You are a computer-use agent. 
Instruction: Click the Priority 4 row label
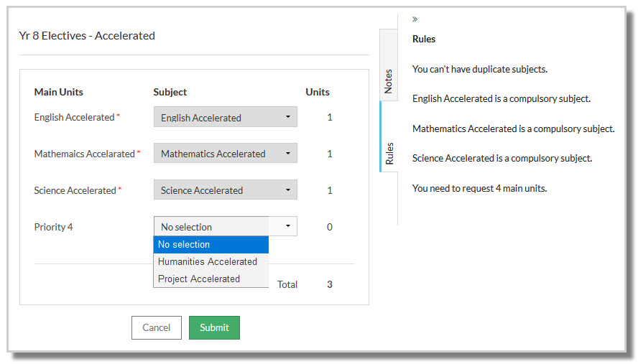tap(54, 227)
